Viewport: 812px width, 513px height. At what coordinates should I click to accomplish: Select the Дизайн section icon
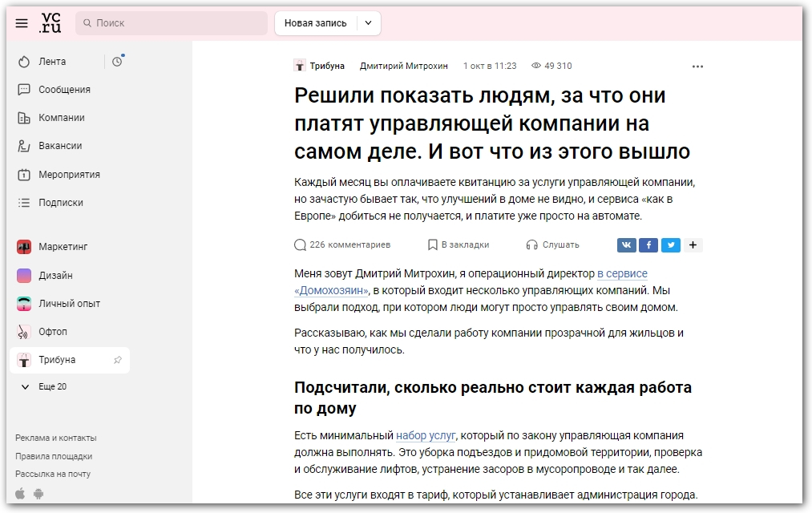pos(24,276)
